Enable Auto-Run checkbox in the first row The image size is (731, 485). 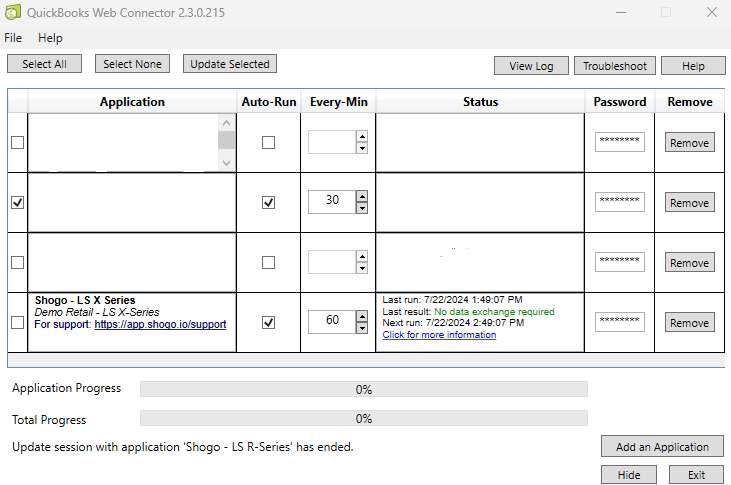point(269,142)
